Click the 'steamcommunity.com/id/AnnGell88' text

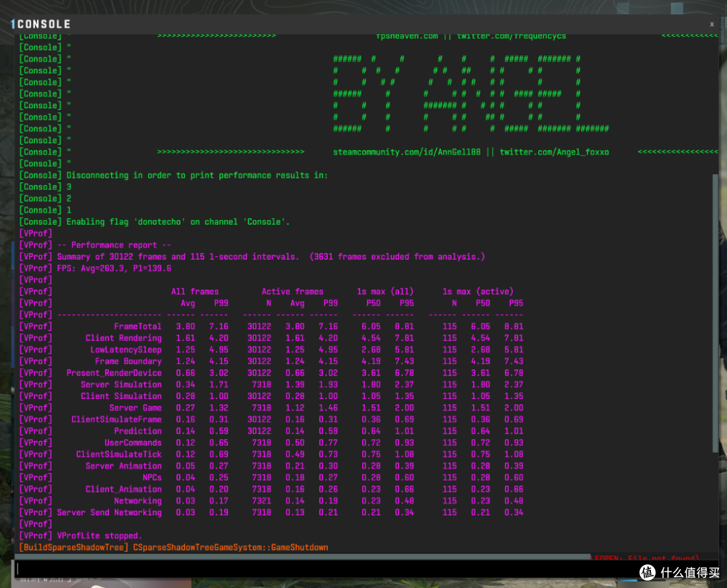(x=407, y=153)
